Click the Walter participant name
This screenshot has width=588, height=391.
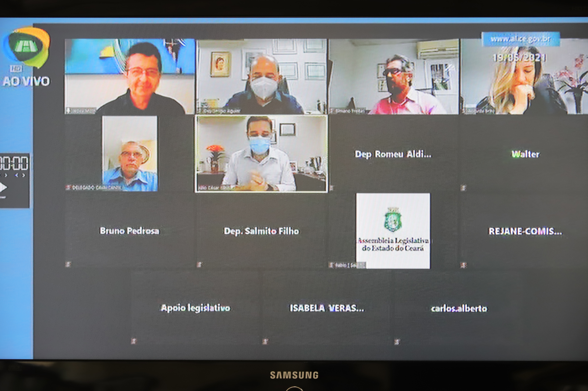coord(525,154)
